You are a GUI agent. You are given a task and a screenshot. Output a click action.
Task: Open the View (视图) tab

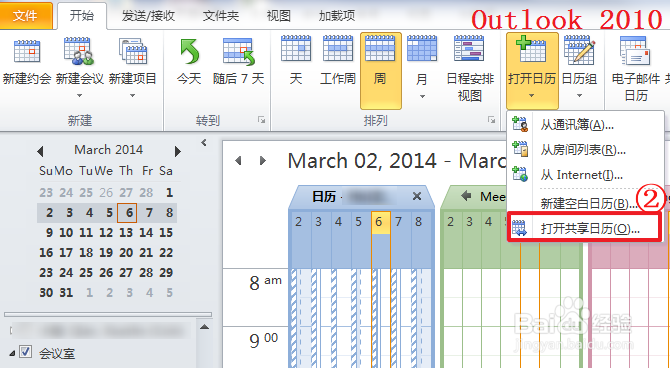tap(279, 16)
